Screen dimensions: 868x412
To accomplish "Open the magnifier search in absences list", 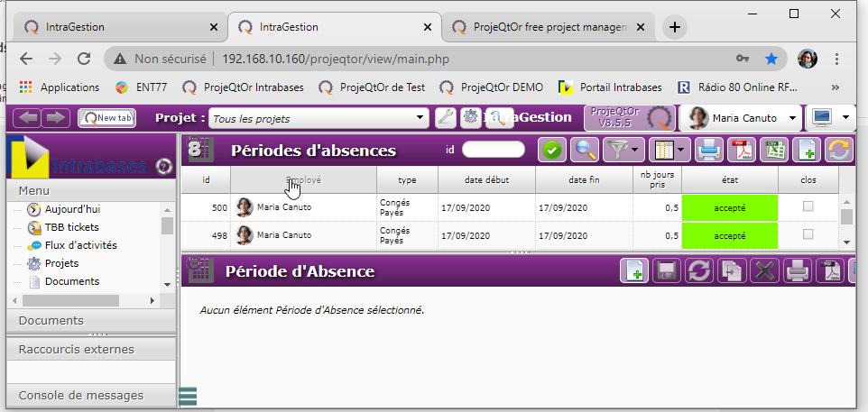I will (585, 150).
